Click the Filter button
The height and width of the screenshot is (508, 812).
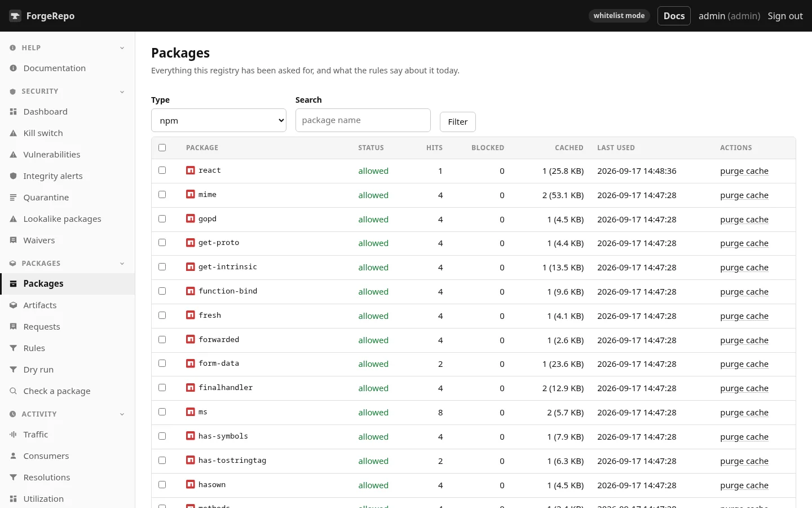click(458, 122)
